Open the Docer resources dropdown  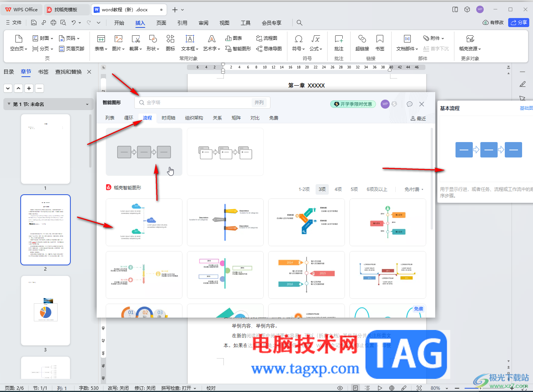pyautogui.click(x=470, y=43)
